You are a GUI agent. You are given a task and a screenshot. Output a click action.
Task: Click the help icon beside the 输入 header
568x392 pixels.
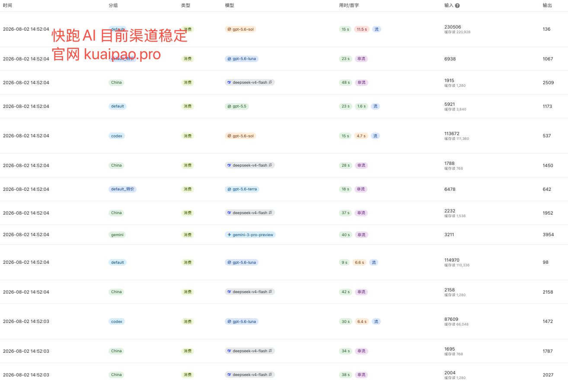click(457, 6)
